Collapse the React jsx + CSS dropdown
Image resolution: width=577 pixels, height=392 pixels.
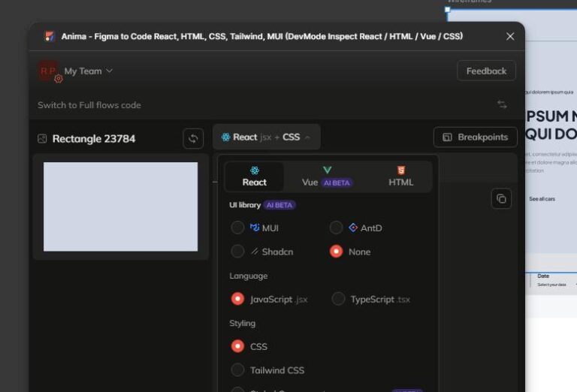click(267, 137)
